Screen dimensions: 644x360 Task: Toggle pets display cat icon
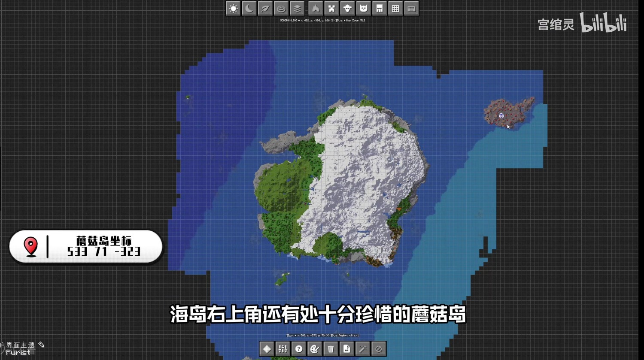pyautogui.click(x=364, y=9)
